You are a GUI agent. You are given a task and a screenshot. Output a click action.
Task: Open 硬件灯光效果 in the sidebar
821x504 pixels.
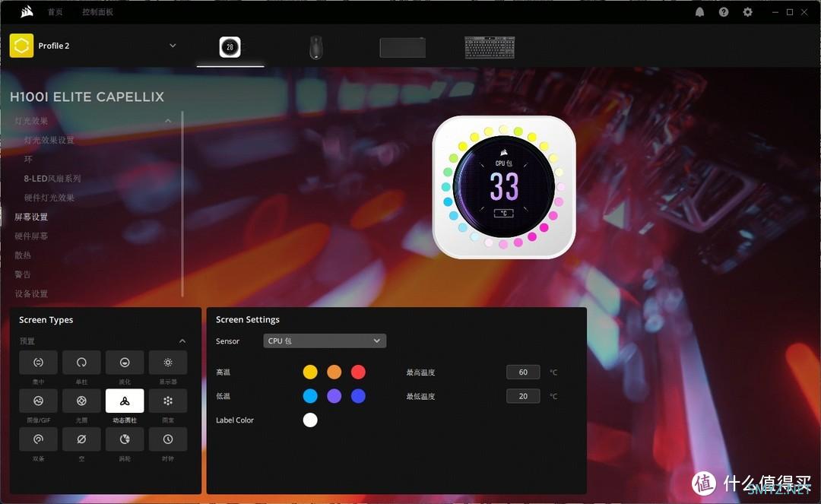click(49, 198)
